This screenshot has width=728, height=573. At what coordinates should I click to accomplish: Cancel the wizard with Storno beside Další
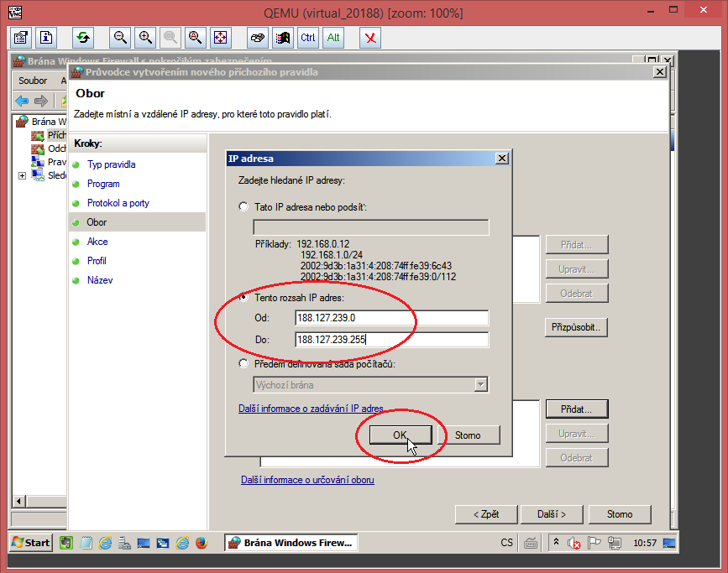click(620, 514)
